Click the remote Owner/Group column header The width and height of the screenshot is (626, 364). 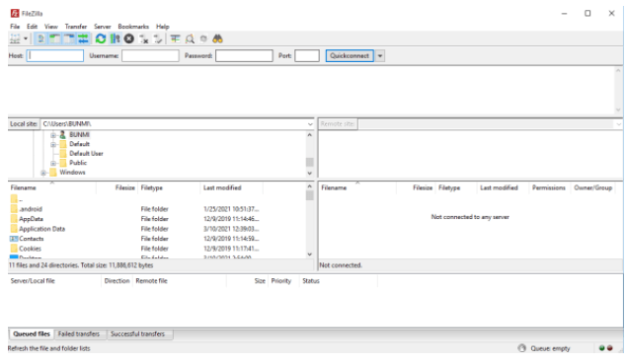pos(593,187)
